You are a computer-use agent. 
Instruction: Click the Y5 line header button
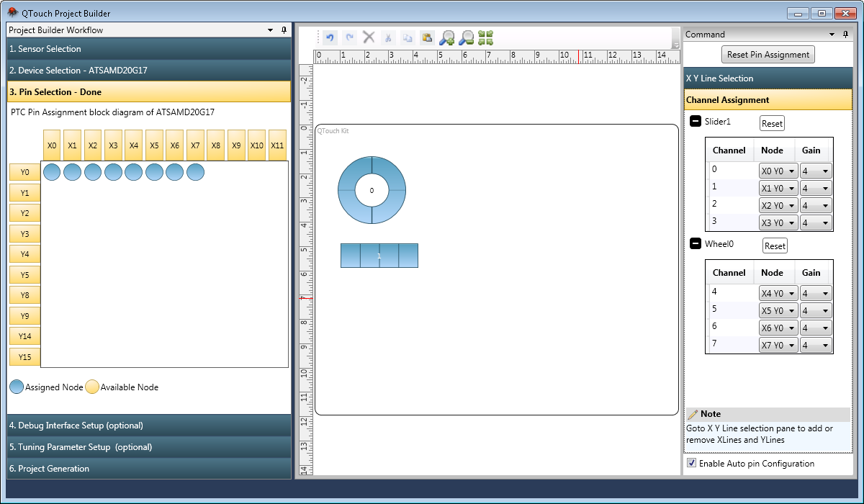point(24,275)
